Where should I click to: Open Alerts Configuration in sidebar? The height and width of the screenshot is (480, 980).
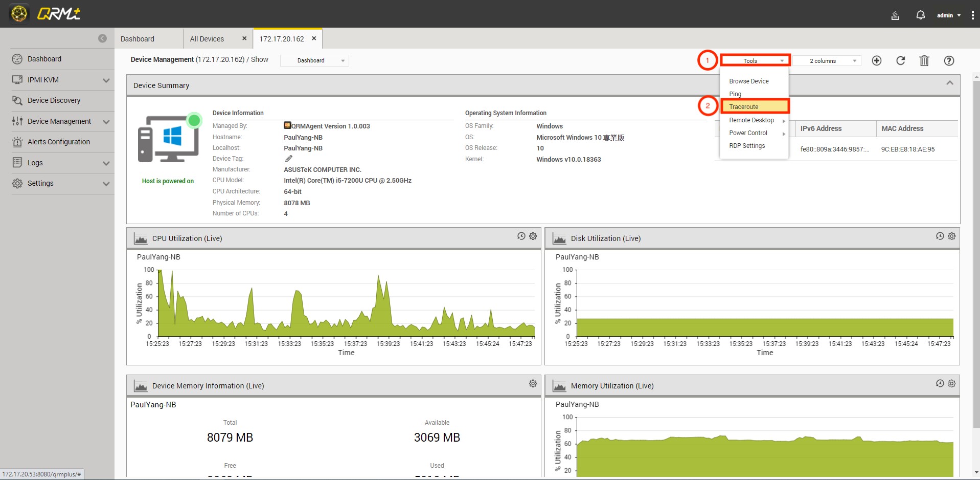coord(59,142)
